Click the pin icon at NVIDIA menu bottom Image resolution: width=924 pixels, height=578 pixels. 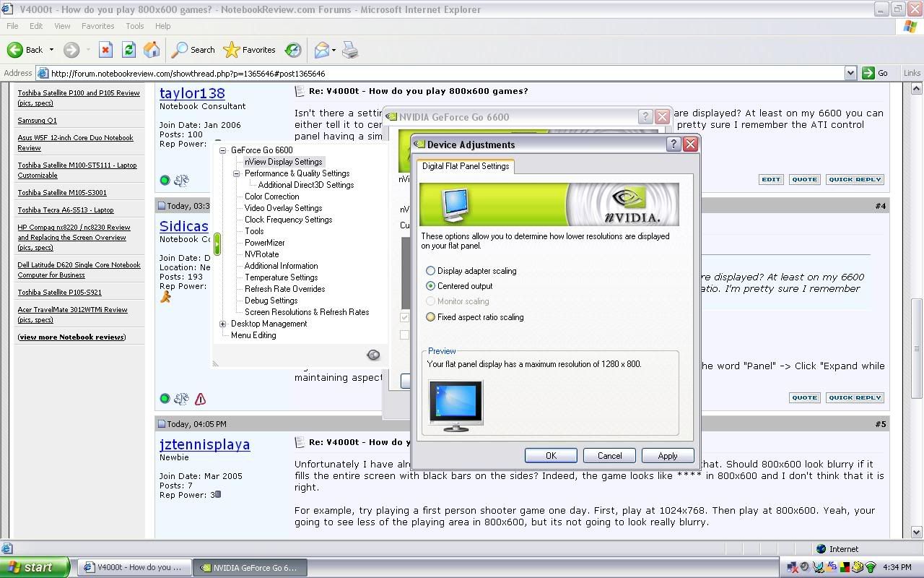[x=373, y=355]
